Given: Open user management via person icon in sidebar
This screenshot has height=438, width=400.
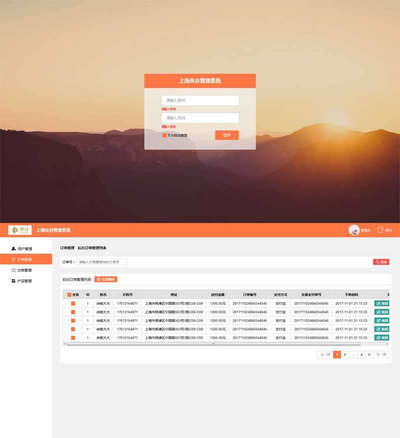Looking at the screenshot, I should [x=14, y=249].
